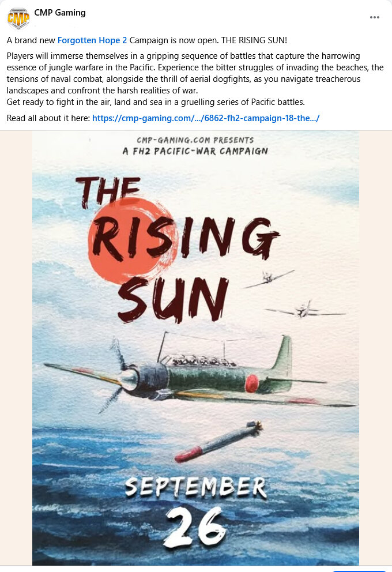Screen dimensions: 392x572
Task: Click the red roundel on the bomber's fuselage
Action: pos(252,382)
